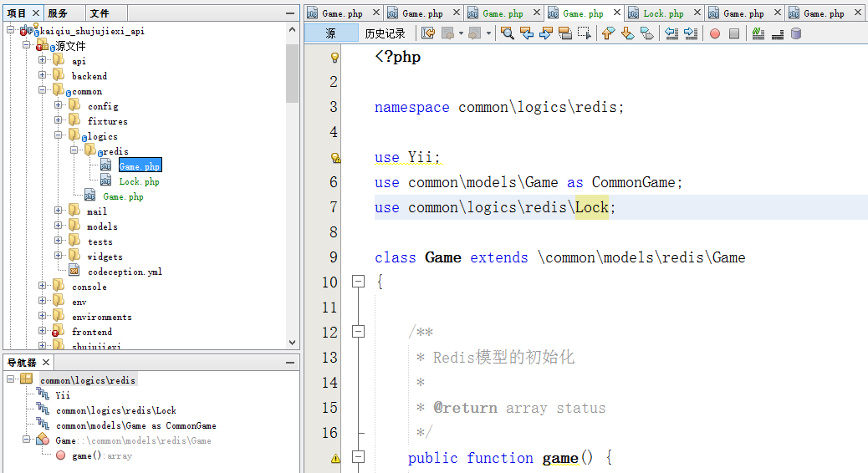Expand the api folder in project tree
This screenshot has width=868, height=473.
43,61
